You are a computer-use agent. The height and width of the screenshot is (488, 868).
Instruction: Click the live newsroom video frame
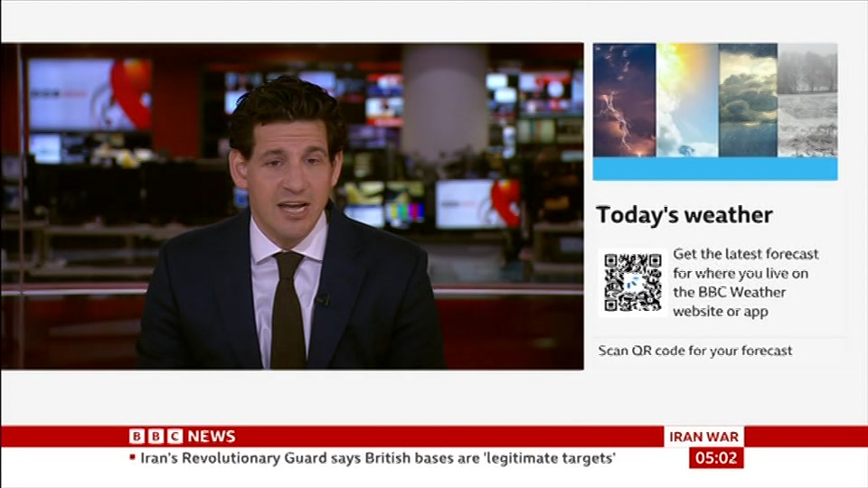pyautogui.click(x=292, y=206)
